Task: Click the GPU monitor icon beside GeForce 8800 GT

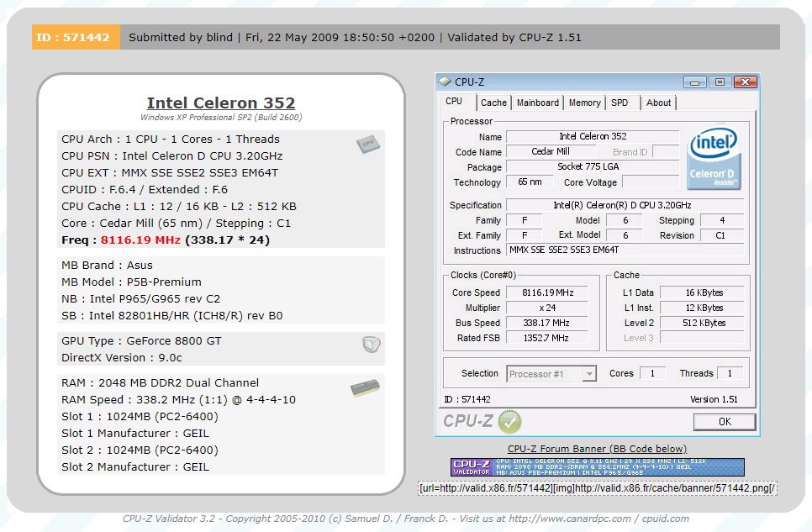Action: pyautogui.click(x=372, y=344)
